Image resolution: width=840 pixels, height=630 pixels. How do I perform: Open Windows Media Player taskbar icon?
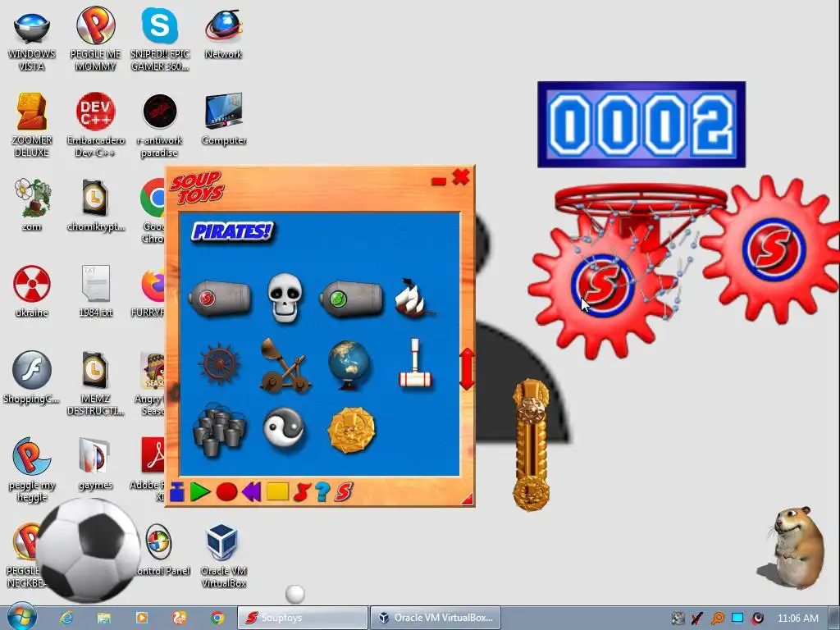(142, 618)
